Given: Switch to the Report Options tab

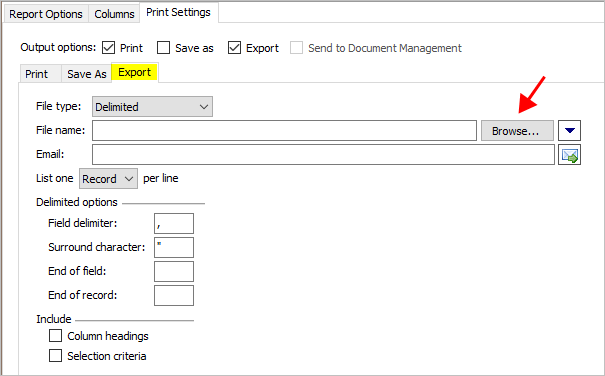Looking at the screenshot, I should coord(46,14).
